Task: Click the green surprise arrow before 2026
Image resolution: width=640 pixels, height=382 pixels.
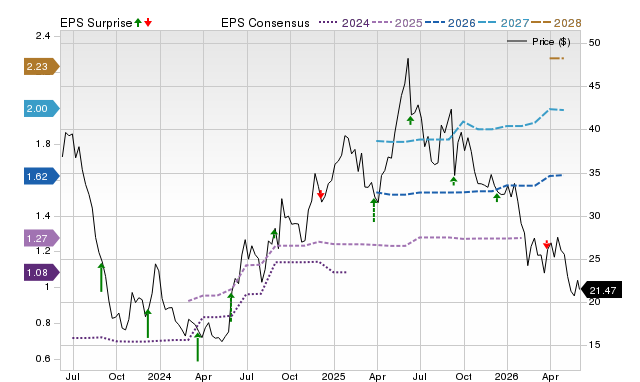Action: [497, 198]
